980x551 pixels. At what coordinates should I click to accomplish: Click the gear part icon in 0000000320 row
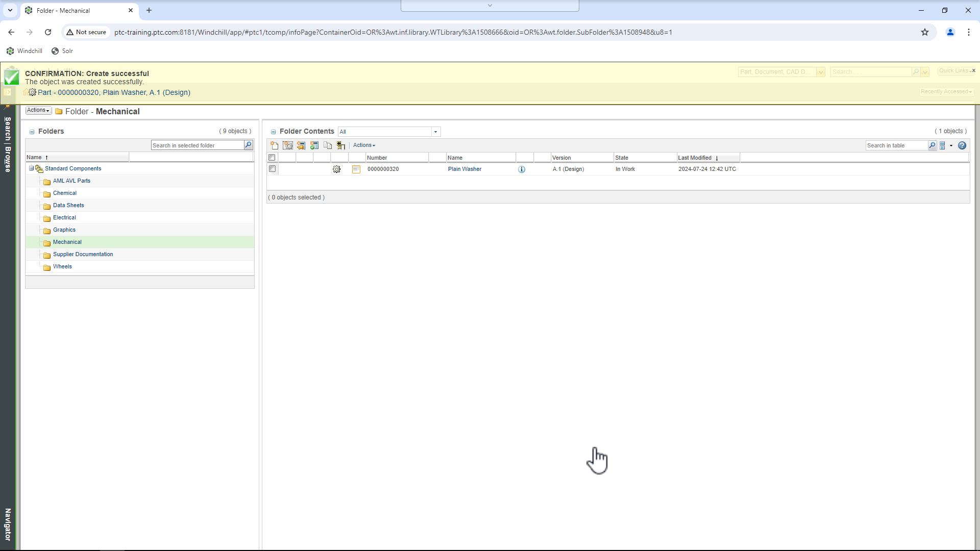[336, 169]
